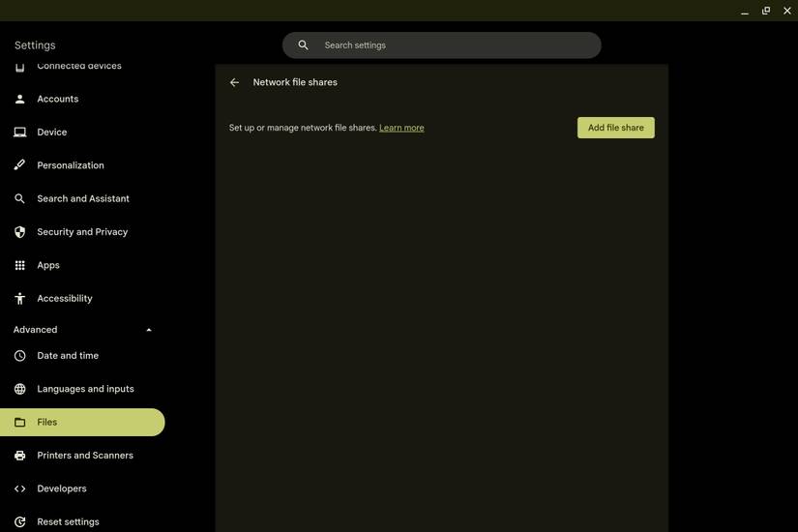The width and height of the screenshot is (798, 532).
Task: Click the Reset settings icon
Action: [x=20, y=521]
